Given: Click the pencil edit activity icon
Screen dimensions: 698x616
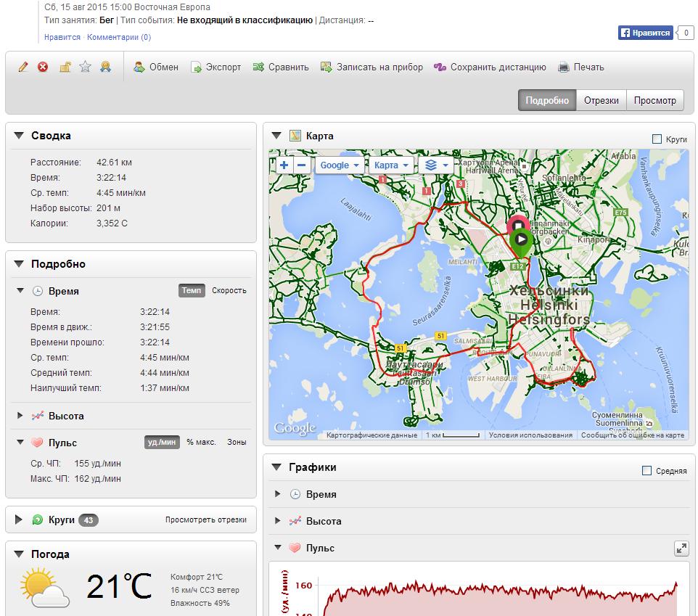Looking at the screenshot, I should pyautogui.click(x=23, y=67).
